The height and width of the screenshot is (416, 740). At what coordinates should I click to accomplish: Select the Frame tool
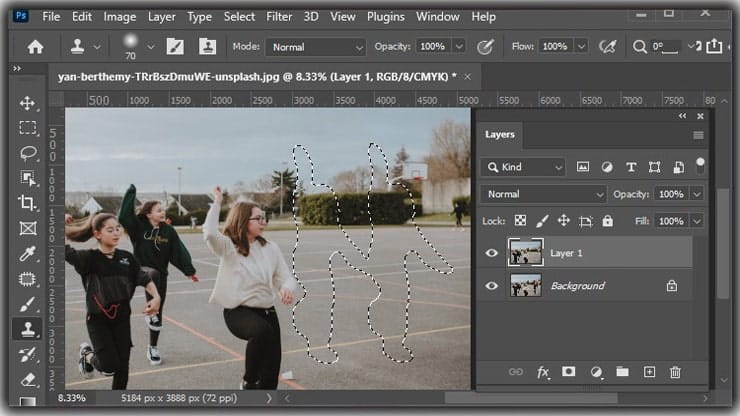(x=27, y=229)
